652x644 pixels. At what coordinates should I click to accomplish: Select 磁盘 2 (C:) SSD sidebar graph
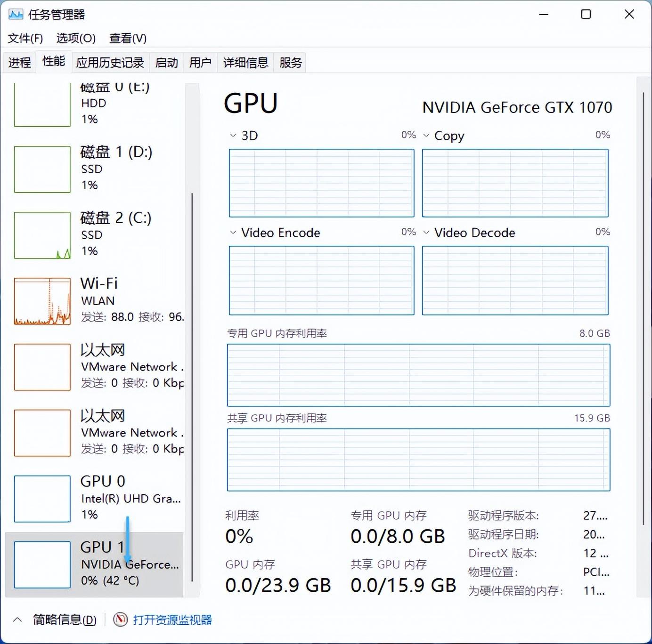(42, 235)
